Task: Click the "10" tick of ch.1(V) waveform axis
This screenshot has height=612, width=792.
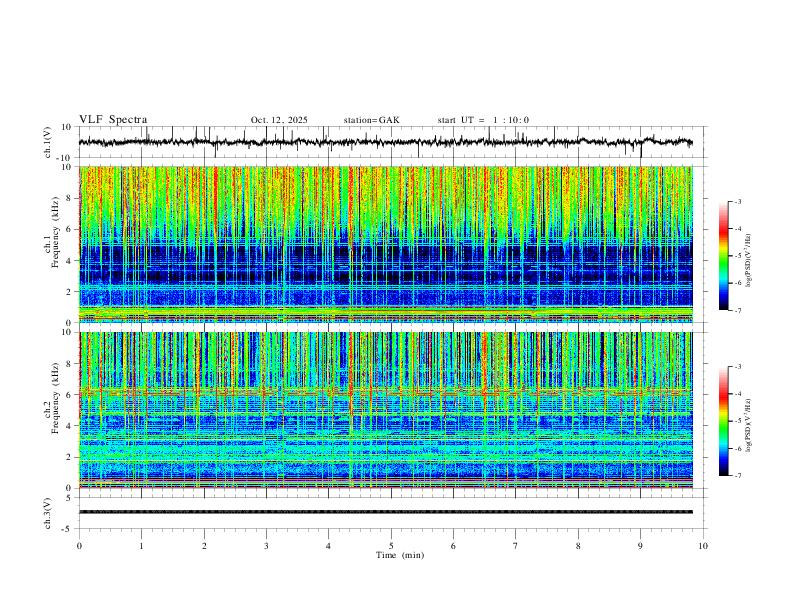Action: click(67, 127)
